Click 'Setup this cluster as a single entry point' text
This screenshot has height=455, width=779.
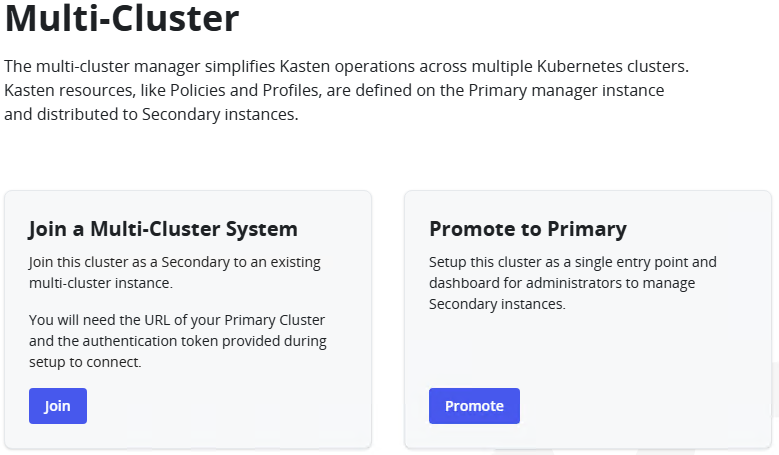tap(573, 263)
